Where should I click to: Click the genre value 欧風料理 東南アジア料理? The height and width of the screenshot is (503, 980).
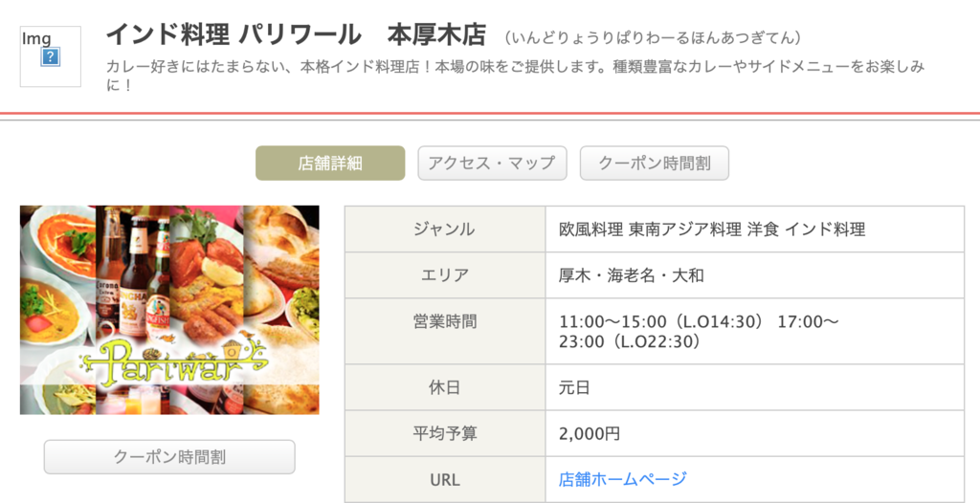pos(650,230)
